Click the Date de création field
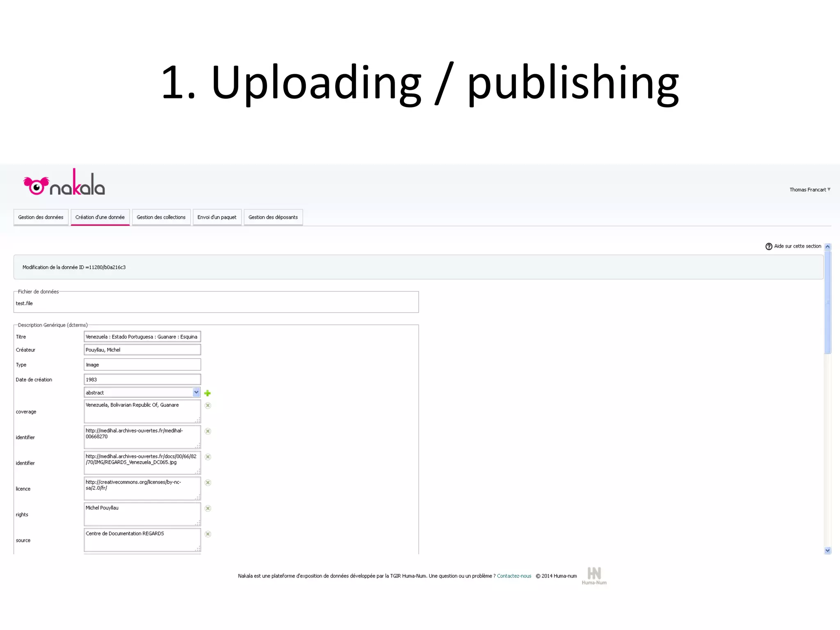 click(142, 379)
